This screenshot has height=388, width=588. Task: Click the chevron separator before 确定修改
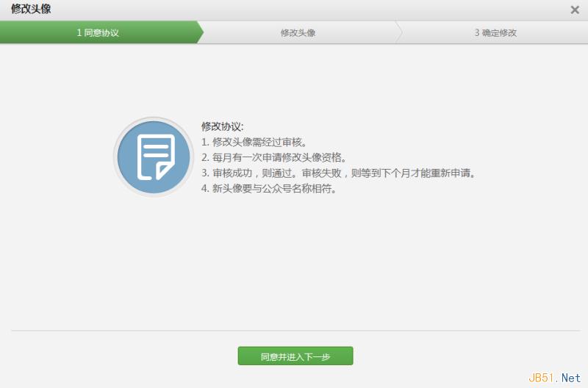[x=399, y=33]
